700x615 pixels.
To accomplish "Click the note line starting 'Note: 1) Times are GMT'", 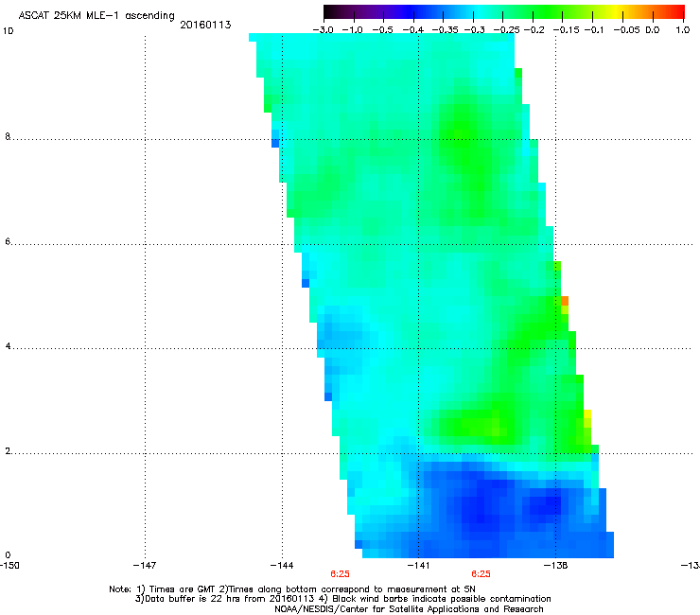I will (x=292, y=589).
